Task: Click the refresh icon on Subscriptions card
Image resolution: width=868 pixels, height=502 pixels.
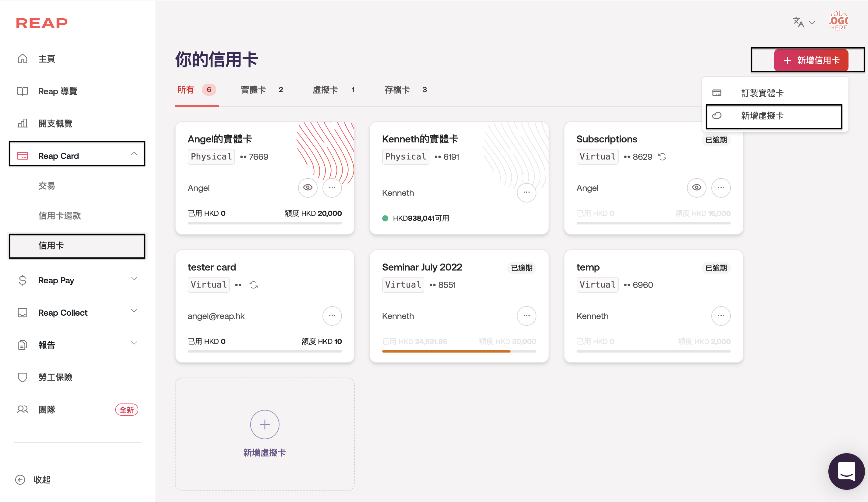Action: [662, 157]
